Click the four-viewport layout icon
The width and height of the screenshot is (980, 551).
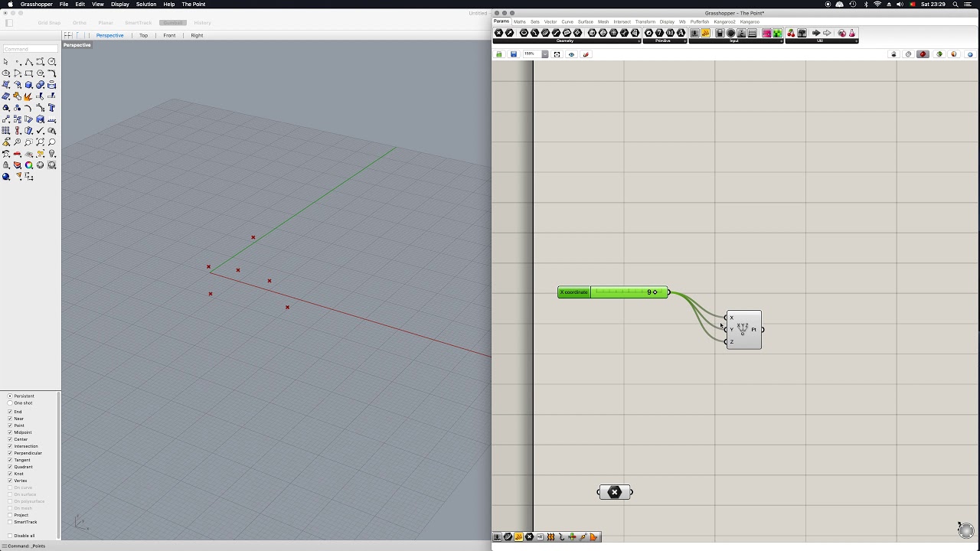point(69,35)
